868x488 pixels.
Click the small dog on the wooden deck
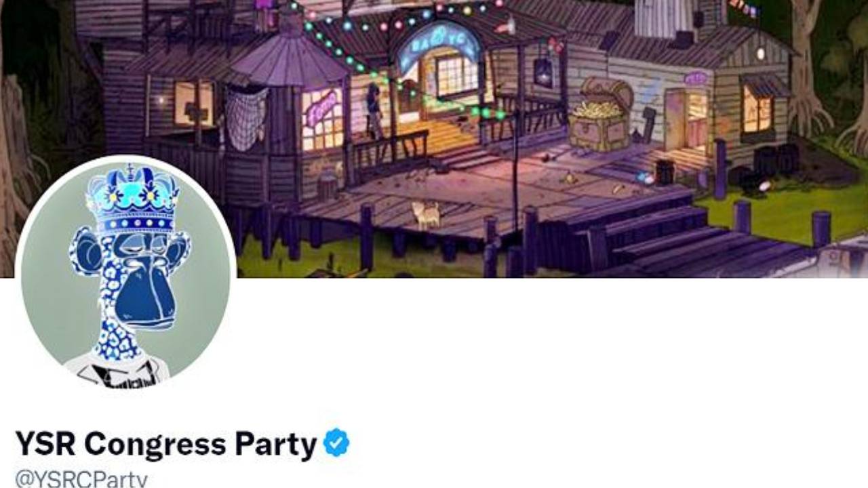tap(427, 215)
